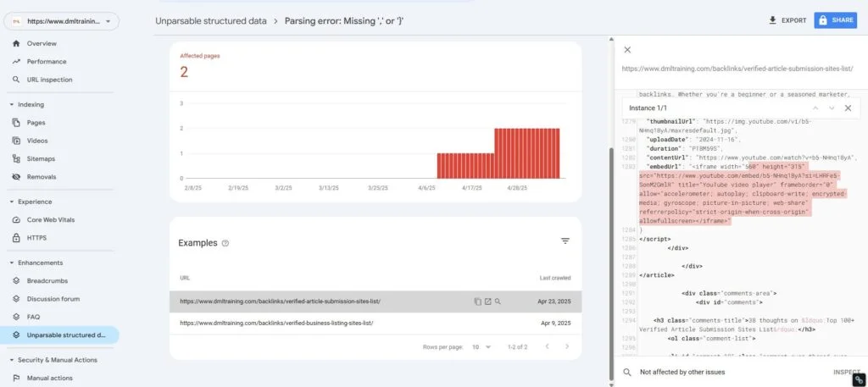
Task: Open the property selector dropdown
Action: (61, 21)
